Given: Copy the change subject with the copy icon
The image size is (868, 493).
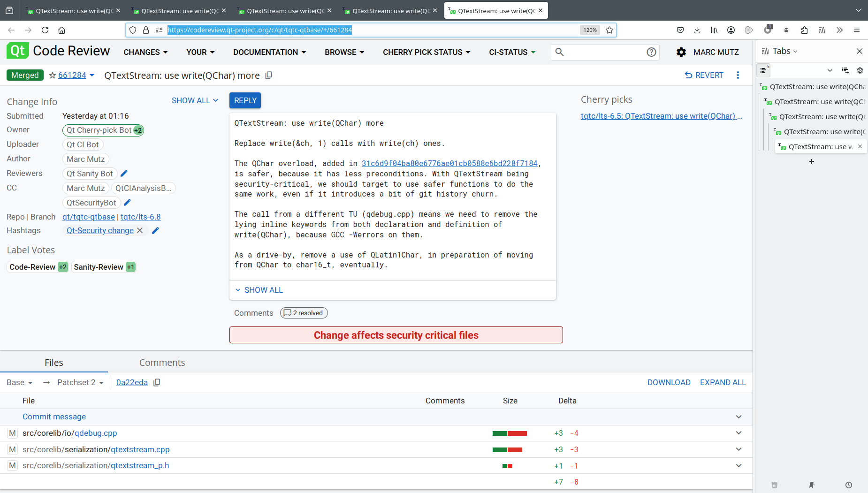Looking at the screenshot, I should 269,76.
